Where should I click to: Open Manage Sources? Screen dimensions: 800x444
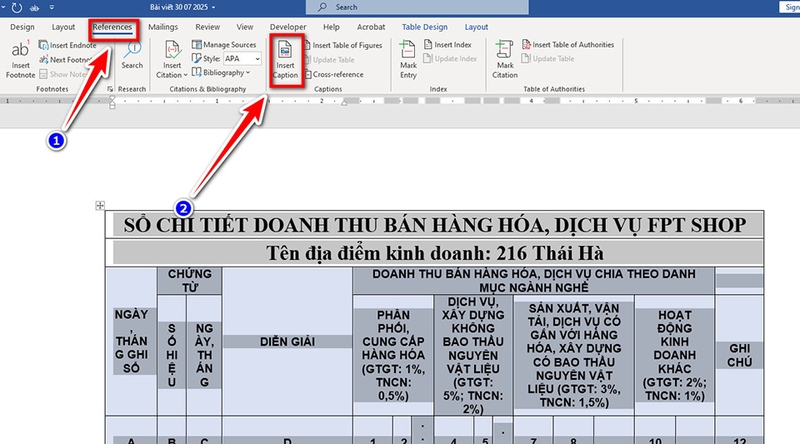(x=224, y=44)
